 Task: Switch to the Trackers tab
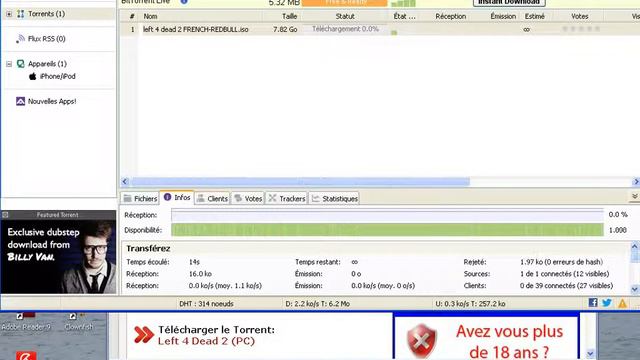[287, 198]
